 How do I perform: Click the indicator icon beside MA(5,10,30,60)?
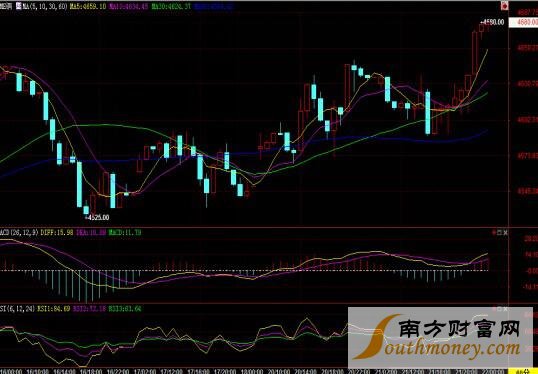click(x=18, y=6)
